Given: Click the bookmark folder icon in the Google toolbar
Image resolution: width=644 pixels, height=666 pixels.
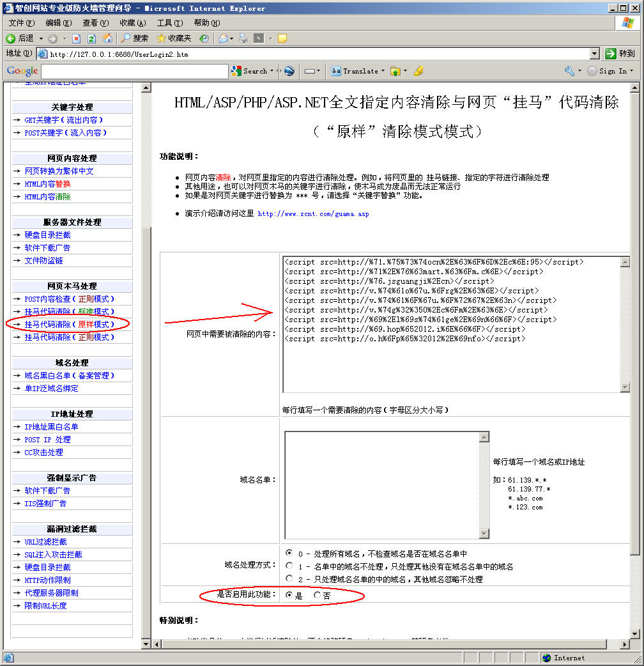Looking at the screenshot, I should coord(395,71).
